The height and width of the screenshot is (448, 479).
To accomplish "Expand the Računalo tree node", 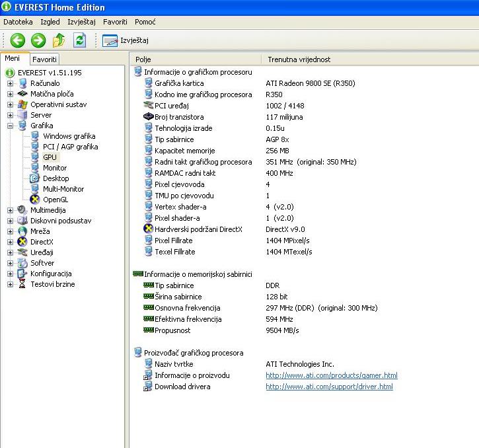I will [x=10, y=83].
